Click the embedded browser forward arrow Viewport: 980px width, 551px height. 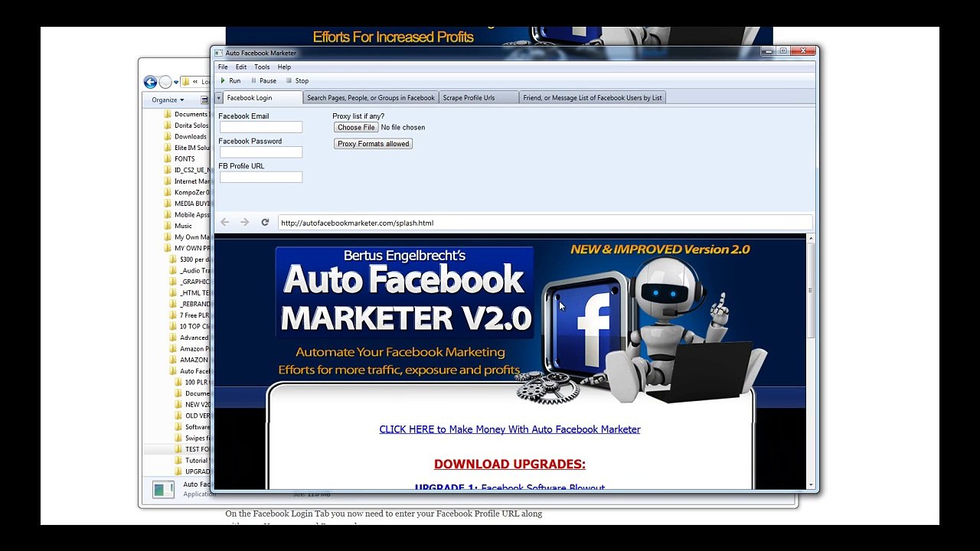(x=245, y=223)
